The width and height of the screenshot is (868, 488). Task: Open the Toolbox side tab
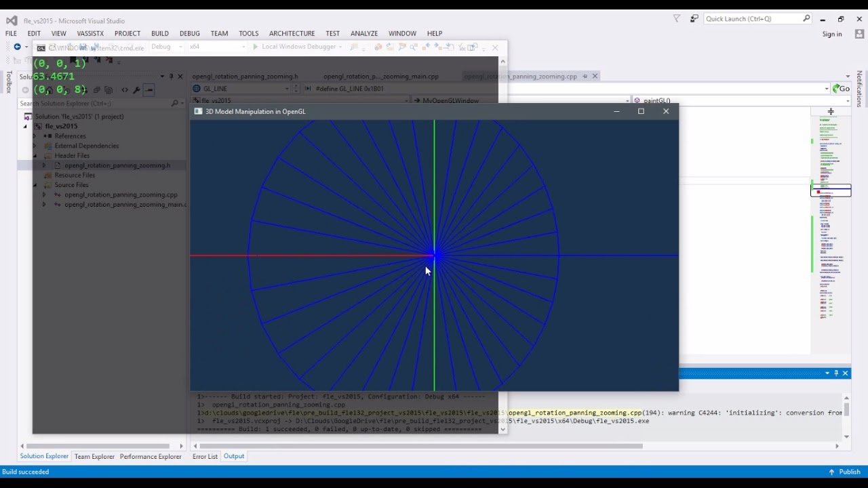9,81
